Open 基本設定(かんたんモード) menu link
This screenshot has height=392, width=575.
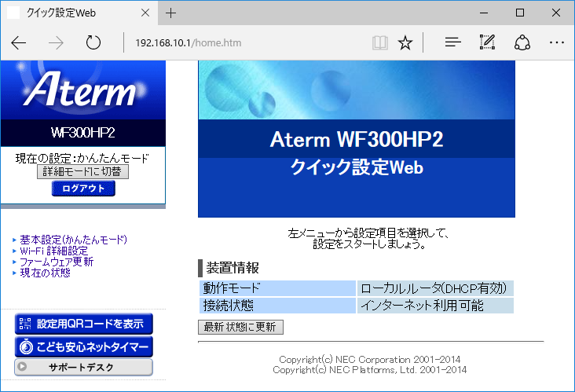point(73,240)
